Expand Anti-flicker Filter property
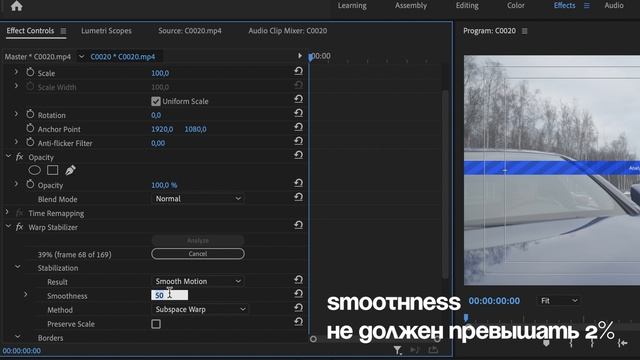640x360 pixels. tap(16, 142)
